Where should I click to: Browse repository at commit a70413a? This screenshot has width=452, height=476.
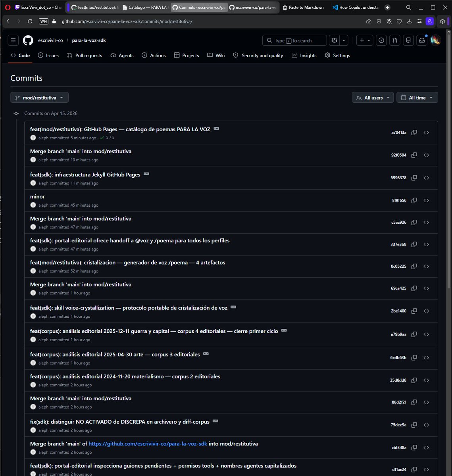coord(426,132)
